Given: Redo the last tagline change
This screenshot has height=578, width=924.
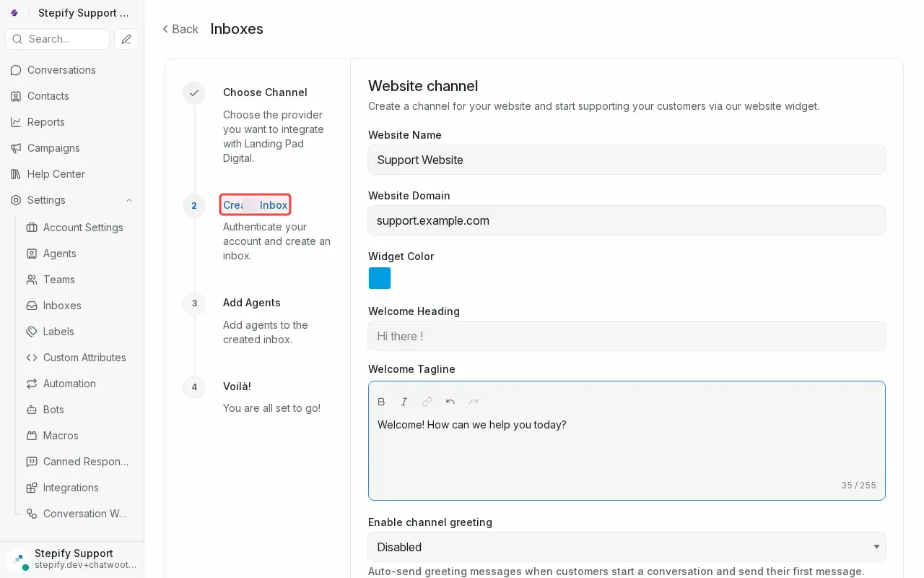Looking at the screenshot, I should point(474,402).
